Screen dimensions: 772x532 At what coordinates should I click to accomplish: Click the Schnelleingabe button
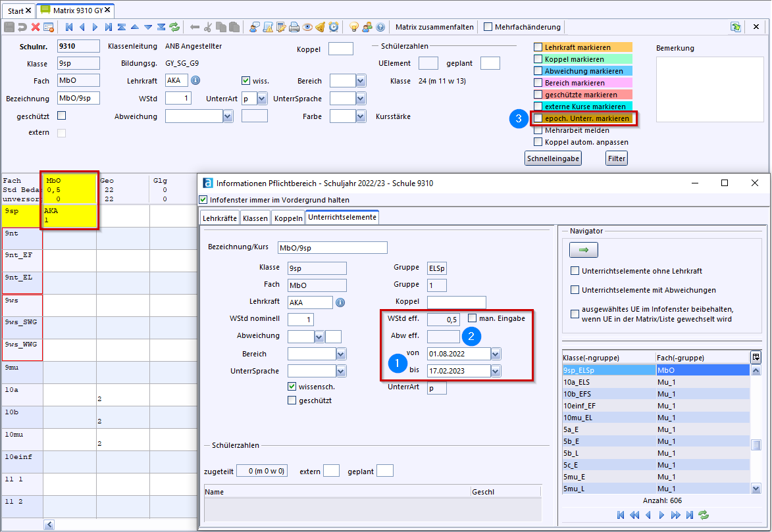coord(552,158)
